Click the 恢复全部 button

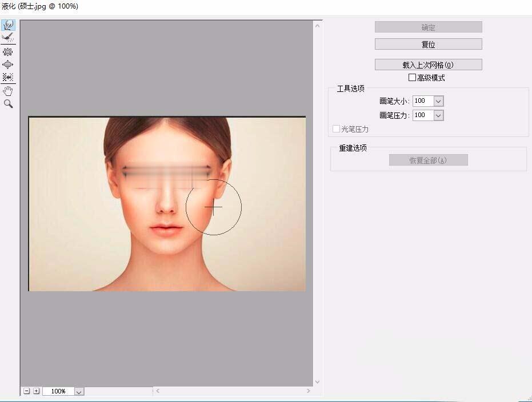(x=428, y=160)
